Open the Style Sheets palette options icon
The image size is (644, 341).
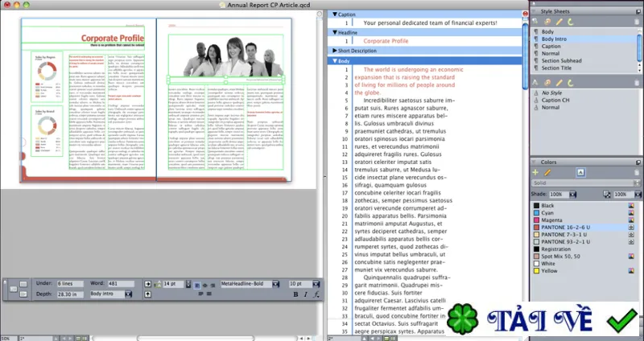point(638,11)
